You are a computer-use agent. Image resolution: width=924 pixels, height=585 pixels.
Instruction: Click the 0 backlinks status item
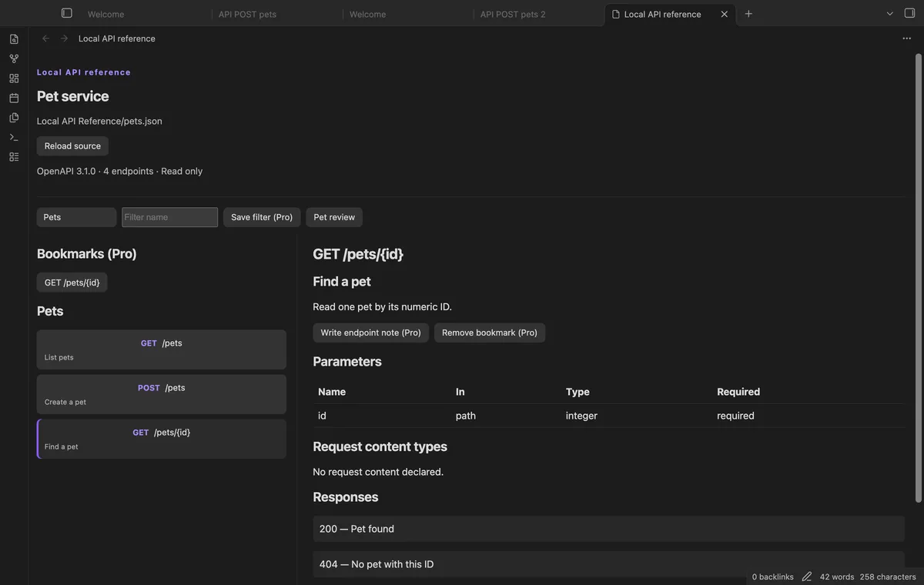[772, 577]
